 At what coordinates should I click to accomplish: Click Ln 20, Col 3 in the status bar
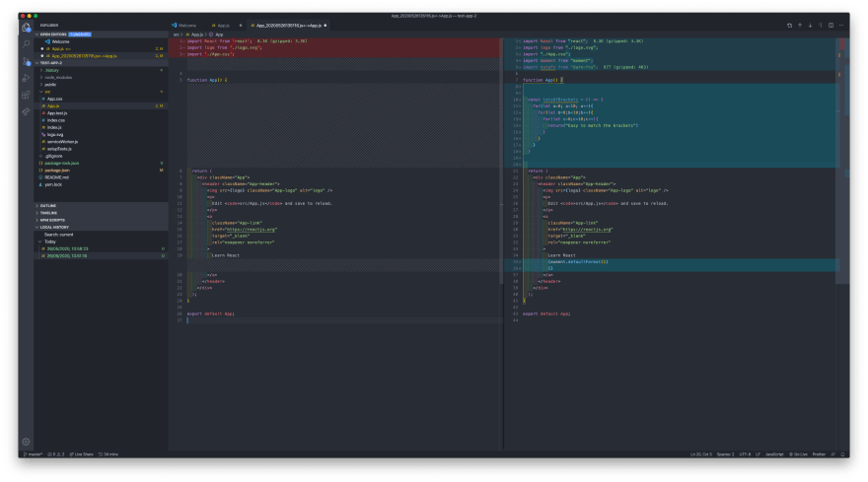pos(701,454)
